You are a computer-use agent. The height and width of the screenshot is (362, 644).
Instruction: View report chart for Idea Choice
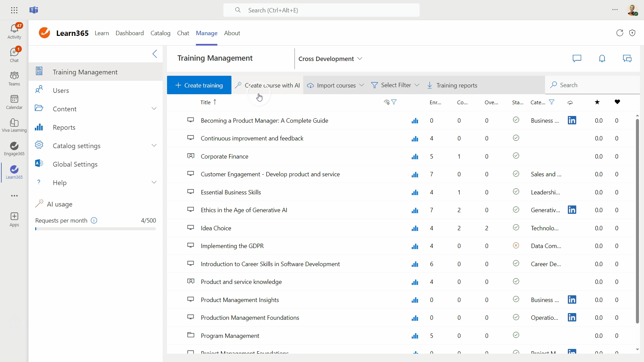click(x=415, y=228)
